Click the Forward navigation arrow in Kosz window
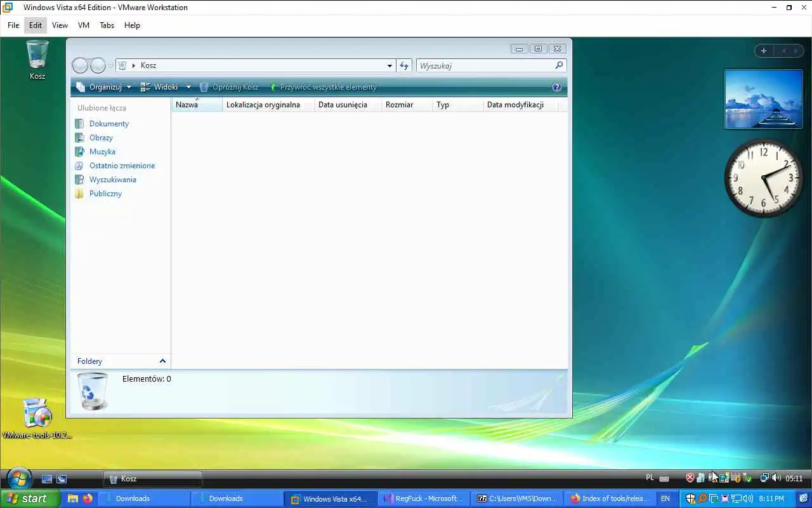 [98, 65]
